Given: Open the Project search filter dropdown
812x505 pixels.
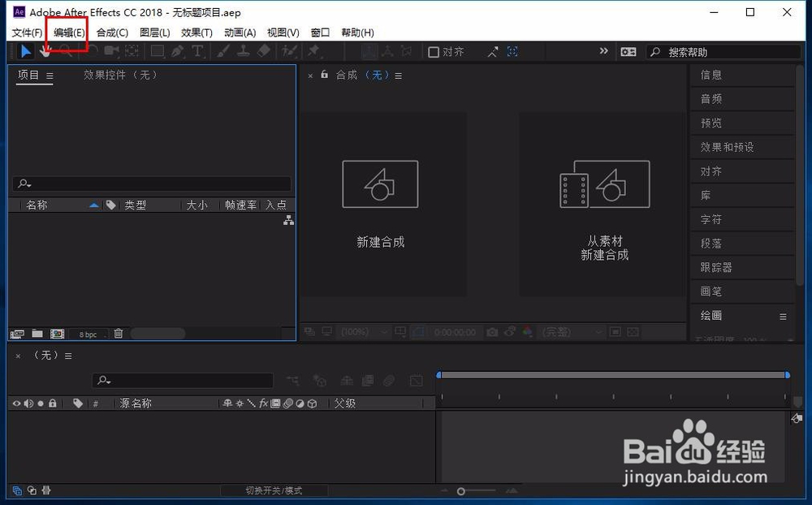Looking at the screenshot, I should point(24,183).
